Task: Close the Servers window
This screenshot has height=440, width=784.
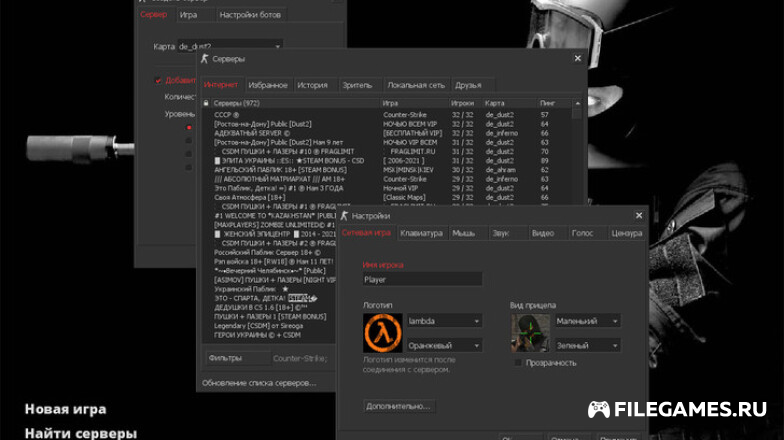Action: [x=578, y=58]
